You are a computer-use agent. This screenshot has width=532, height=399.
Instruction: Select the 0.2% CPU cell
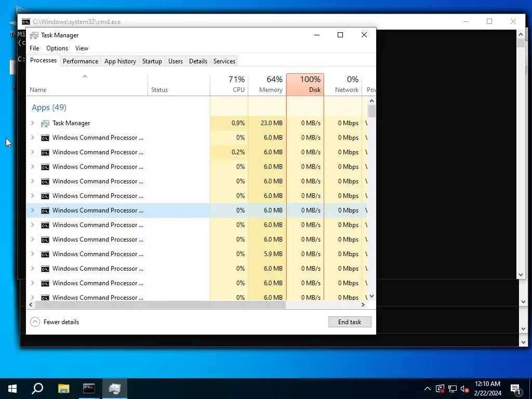coord(229,152)
